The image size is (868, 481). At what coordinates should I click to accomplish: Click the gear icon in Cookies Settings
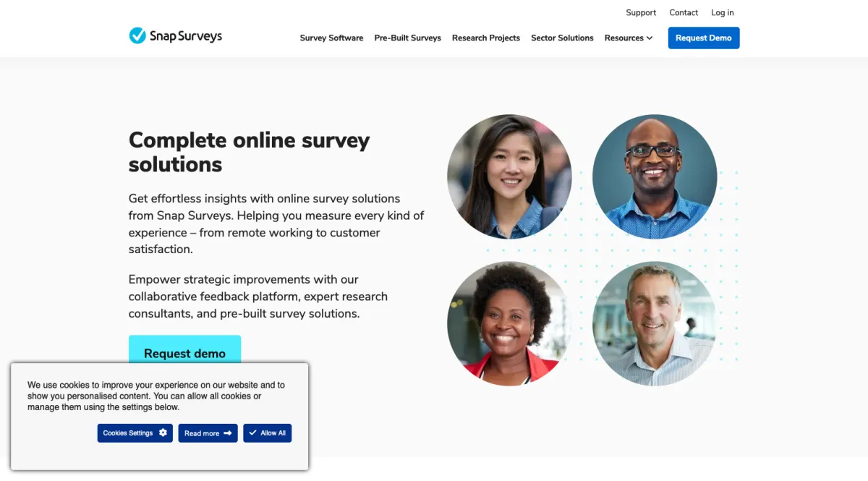click(x=163, y=433)
